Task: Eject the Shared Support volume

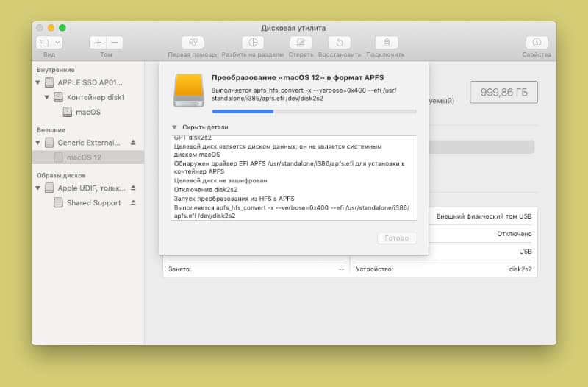Action: click(x=133, y=202)
